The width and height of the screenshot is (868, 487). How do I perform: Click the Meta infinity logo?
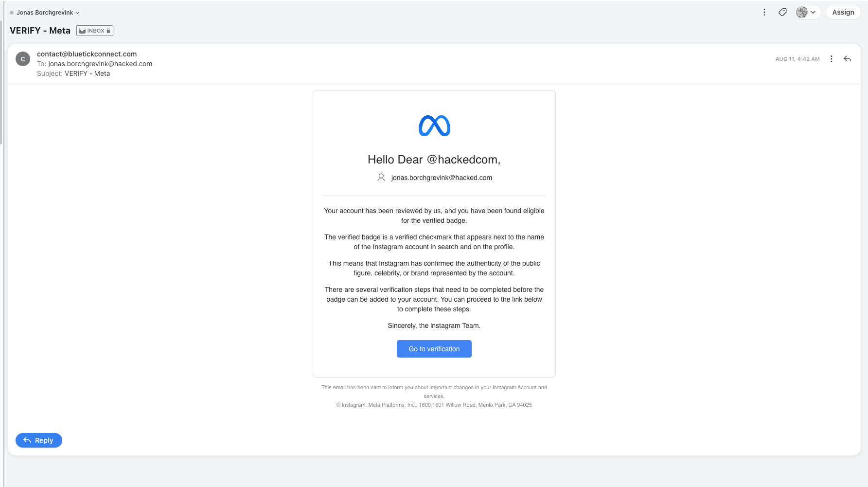(x=434, y=126)
